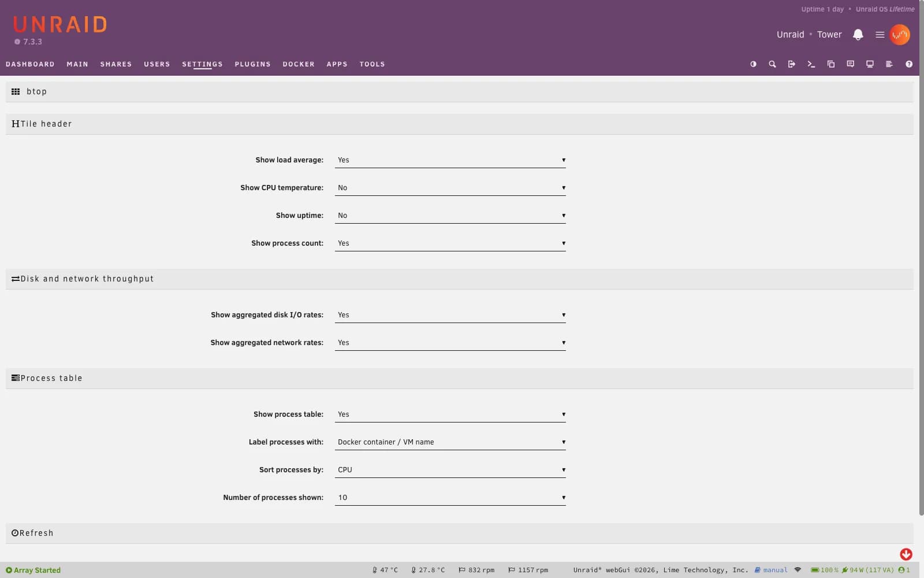Open the hamburger account menu
The image size is (924, 578).
click(x=880, y=35)
